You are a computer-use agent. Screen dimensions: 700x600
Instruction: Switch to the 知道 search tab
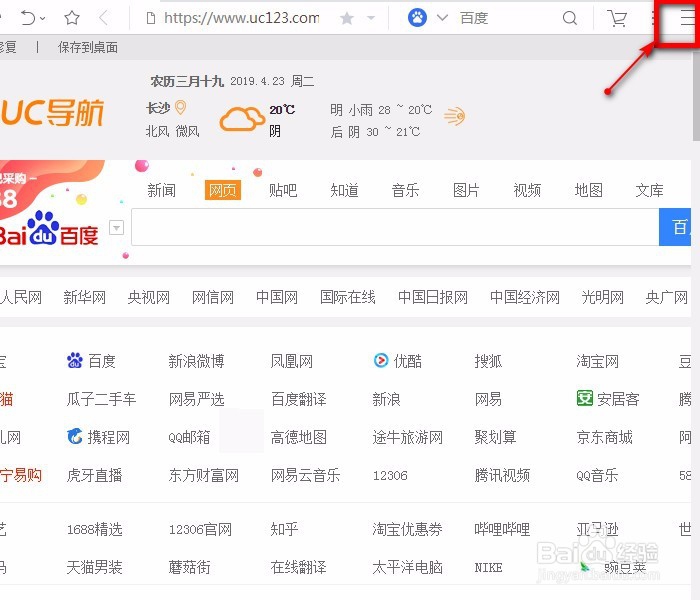[x=344, y=190]
